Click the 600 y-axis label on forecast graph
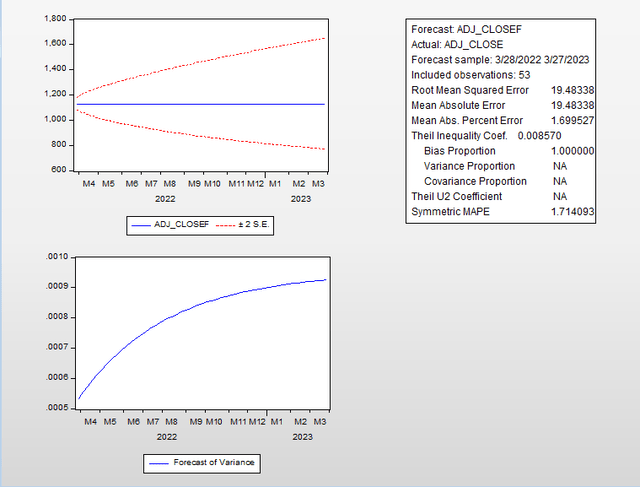Image resolution: width=640 pixels, height=487 pixels. click(x=58, y=169)
